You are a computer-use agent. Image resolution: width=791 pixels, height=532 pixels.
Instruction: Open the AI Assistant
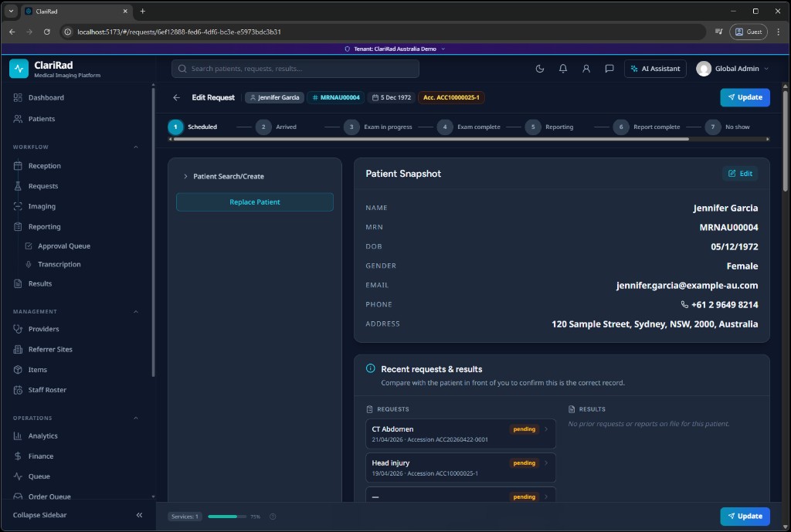655,69
